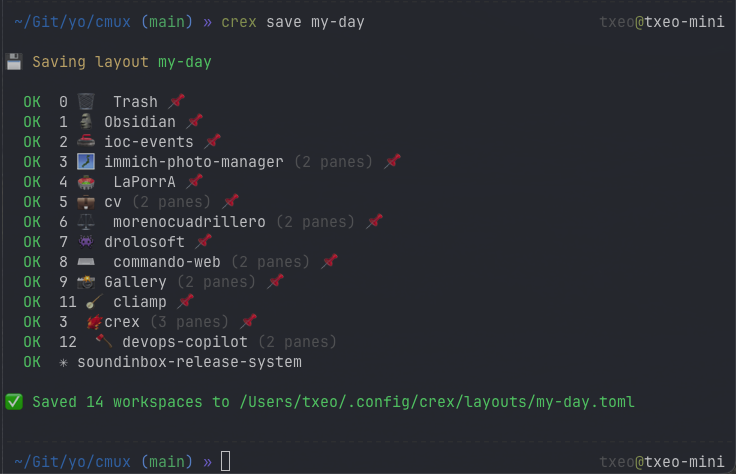Viewport: 736px width, 474px height.
Task: Click the pushpin on commando-web row
Action: (x=330, y=261)
